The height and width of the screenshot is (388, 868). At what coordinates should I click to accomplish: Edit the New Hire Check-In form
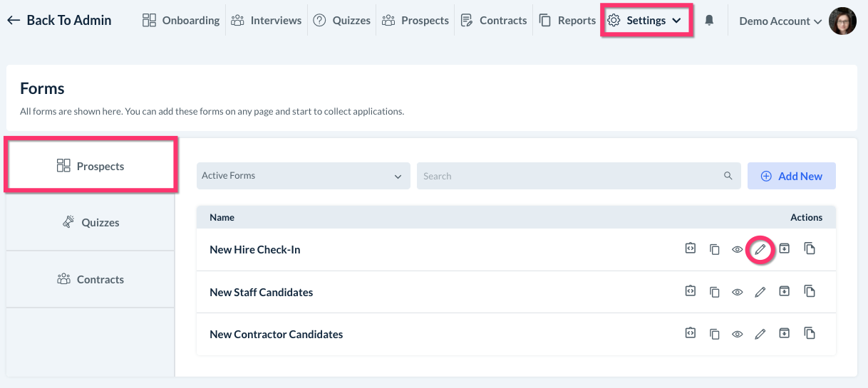click(760, 250)
